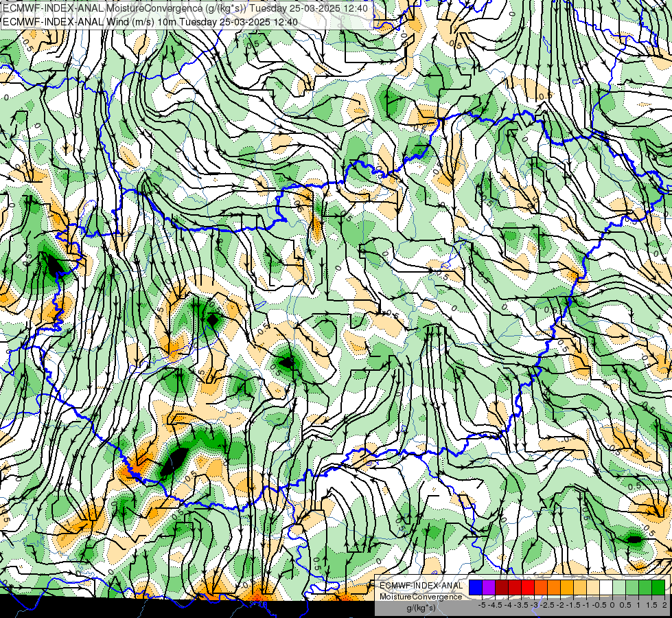This screenshot has width=672, height=618.
Task: Click the bright red swatch ending at -3
Action: click(x=528, y=588)
